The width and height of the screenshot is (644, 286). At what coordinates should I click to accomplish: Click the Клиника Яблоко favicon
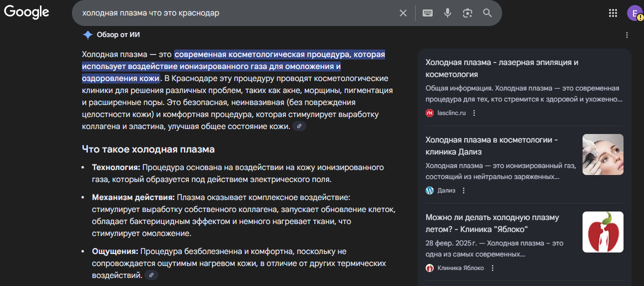(x=430, y=268)
